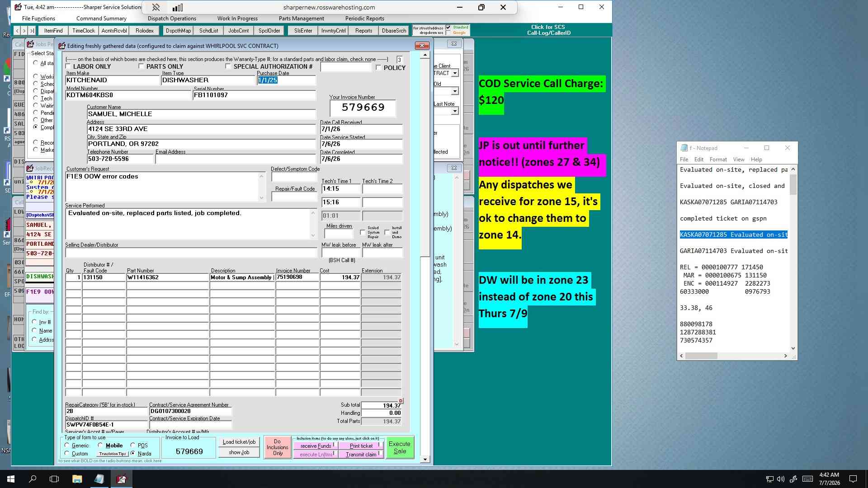Viewport: 868px width, 488px height.
Task: Expand the Last Note dropdown arrow
Action: 455,111
